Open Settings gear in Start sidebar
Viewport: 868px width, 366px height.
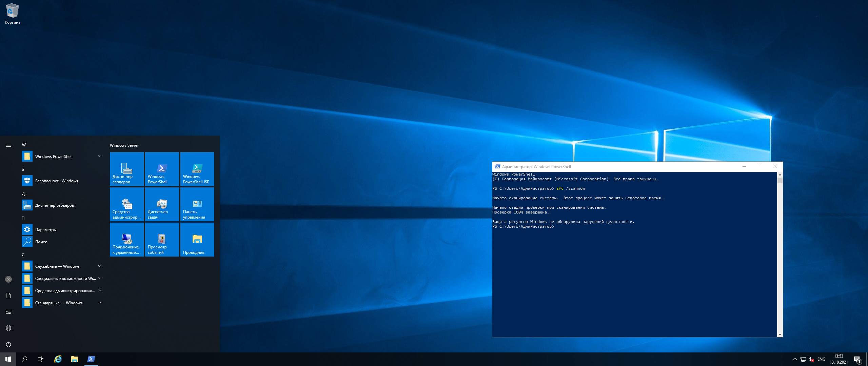pos(8,328)
